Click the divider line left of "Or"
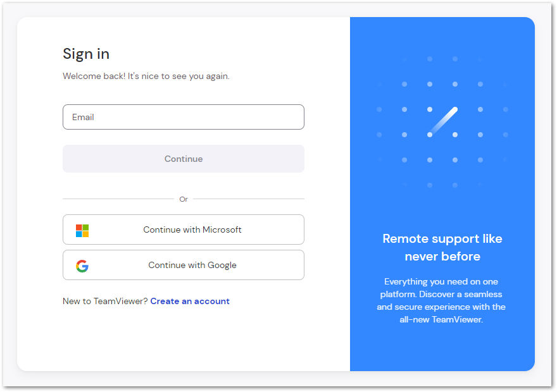The image size is (557, 392). coord(118,199)
